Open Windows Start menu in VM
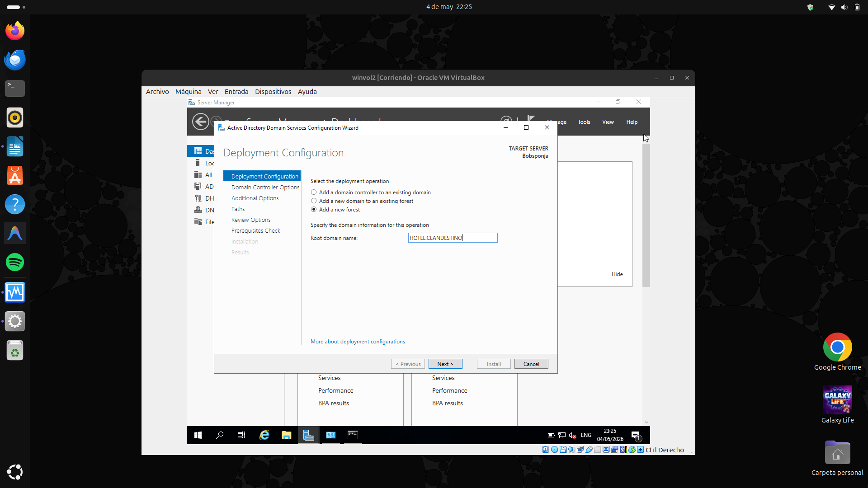 (198, 435)
